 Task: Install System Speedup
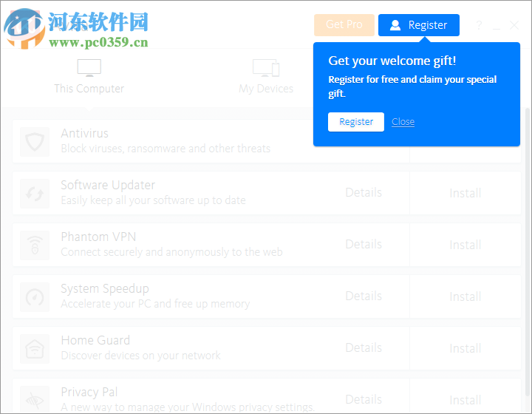click(465, 297)
